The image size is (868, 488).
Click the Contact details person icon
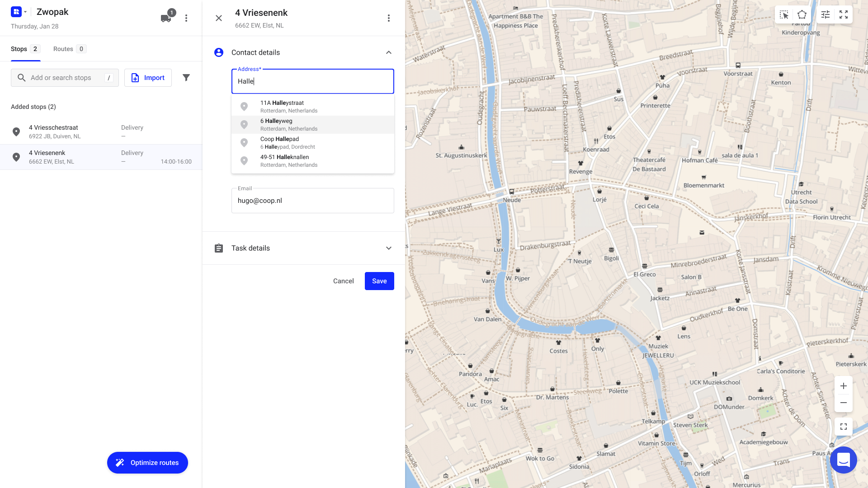[219, 52]
